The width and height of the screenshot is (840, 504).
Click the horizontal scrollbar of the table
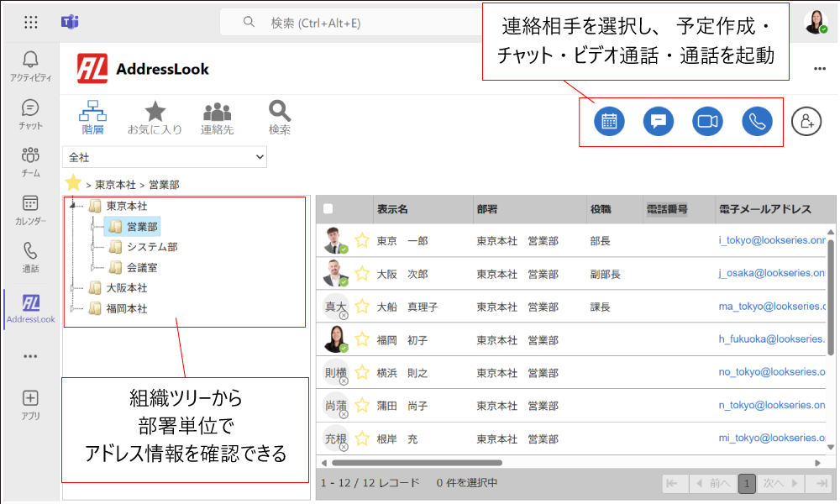[x=417, y=463]
